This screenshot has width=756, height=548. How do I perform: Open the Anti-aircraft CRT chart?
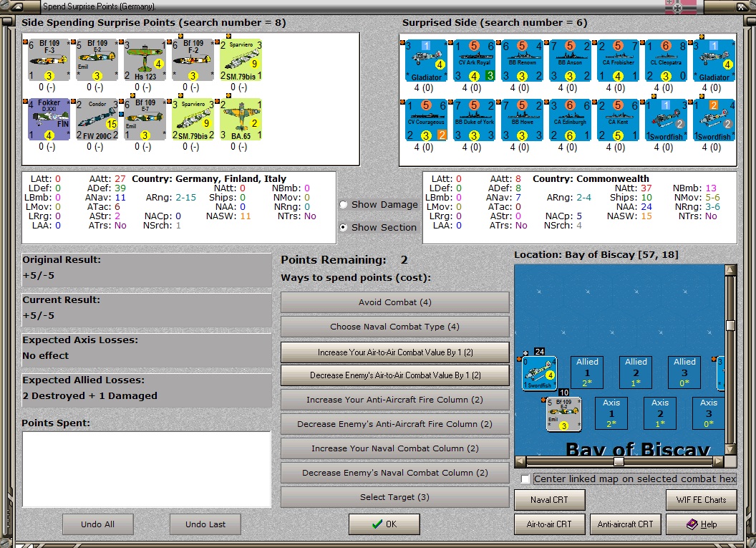pyautogui.click(x=625, y=524)
